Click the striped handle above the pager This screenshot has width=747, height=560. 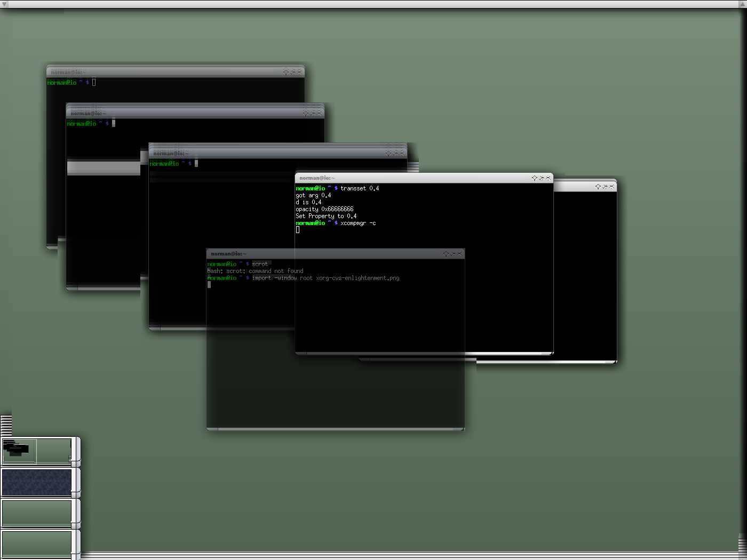pos(6,425)
